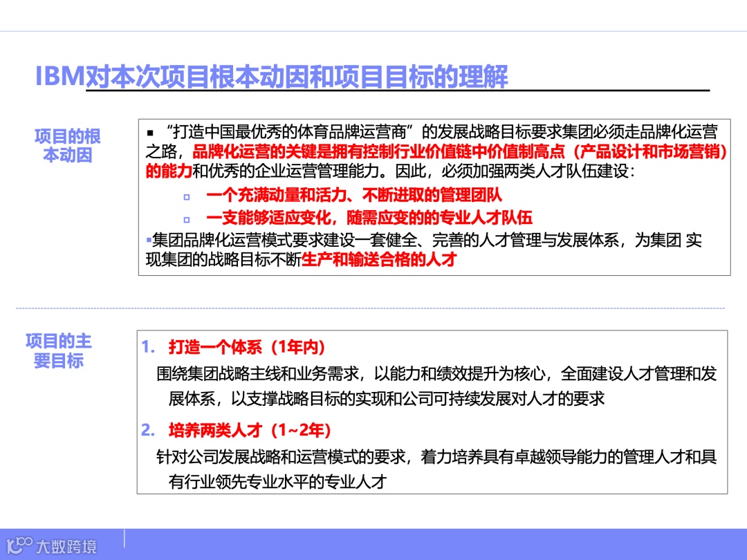Click the slide title starting with IBM
The width and height of the screenshot is (747, 560).
(x=272, y=76)
